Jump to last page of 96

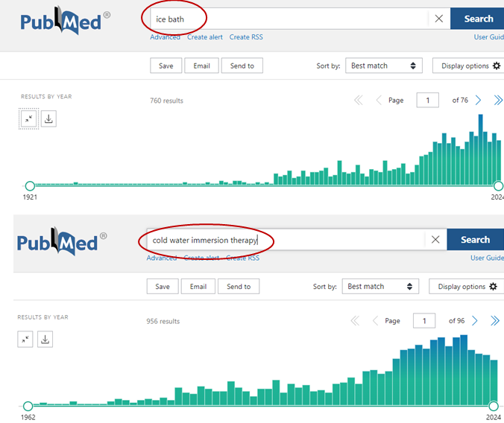[495, 320]
